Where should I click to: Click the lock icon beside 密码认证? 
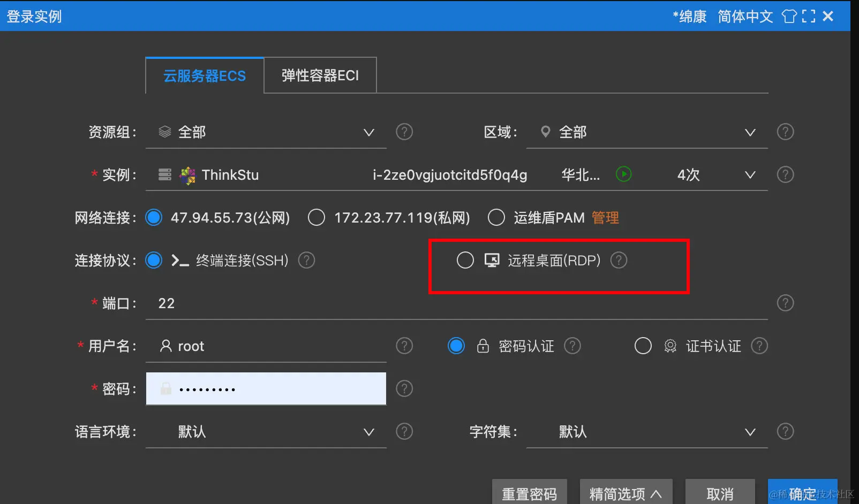[x=483, y=346]
